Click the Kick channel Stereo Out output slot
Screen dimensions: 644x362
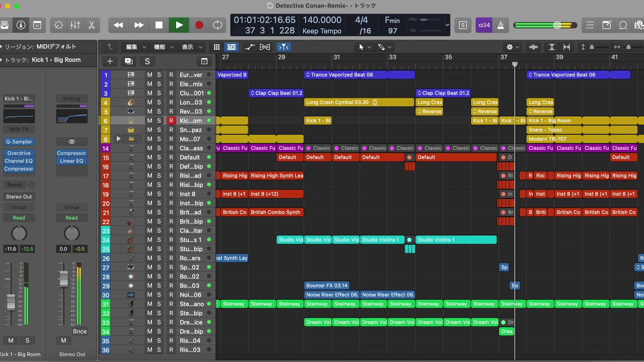(19, 197)
